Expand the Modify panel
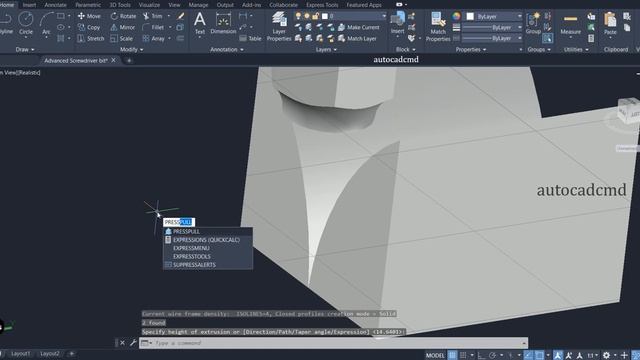Screen dimensions: 640x360 (x=131, y=49)
